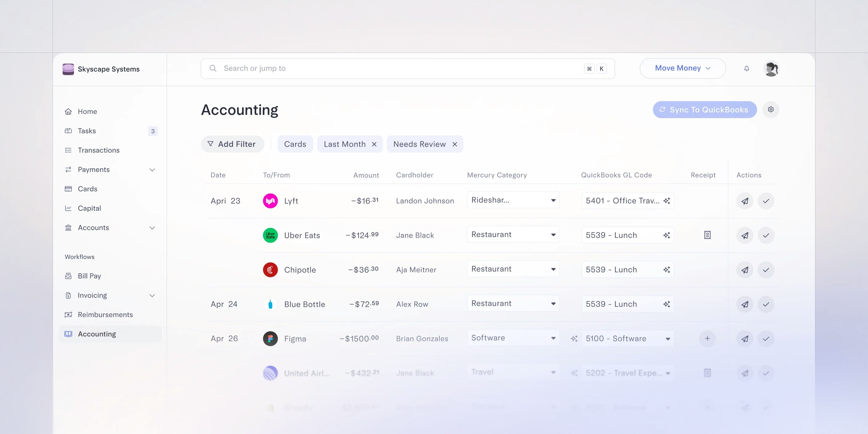Click Sync To QuickBooks button
868x434 pixels.
coord(705,109)
